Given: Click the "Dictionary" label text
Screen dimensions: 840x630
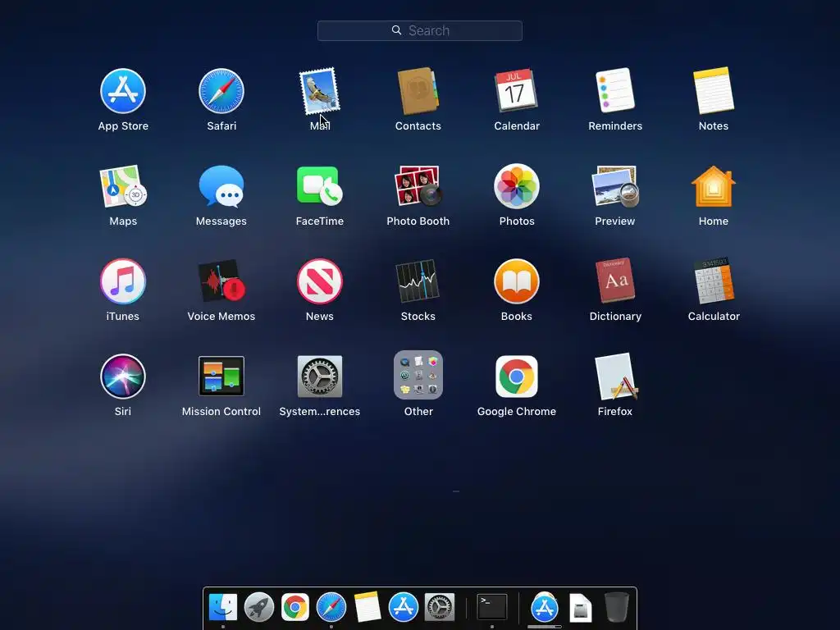Looking at the screenshot, I should click(x=615, y=316).
